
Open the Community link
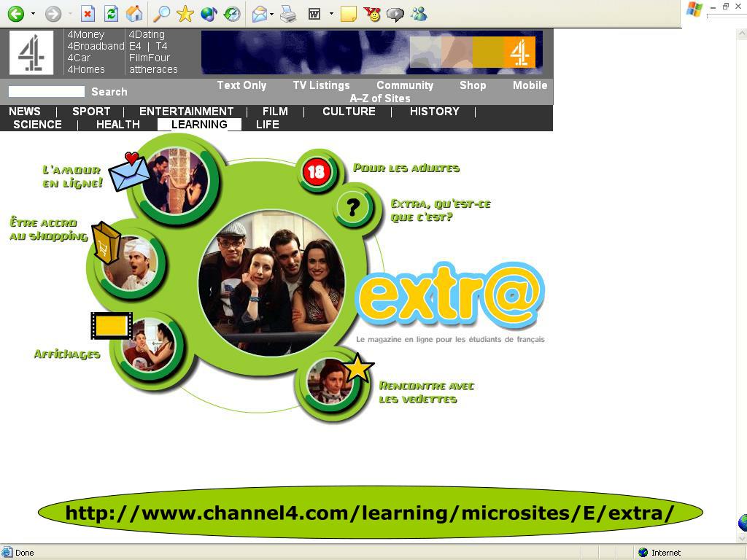click(405, 85)
